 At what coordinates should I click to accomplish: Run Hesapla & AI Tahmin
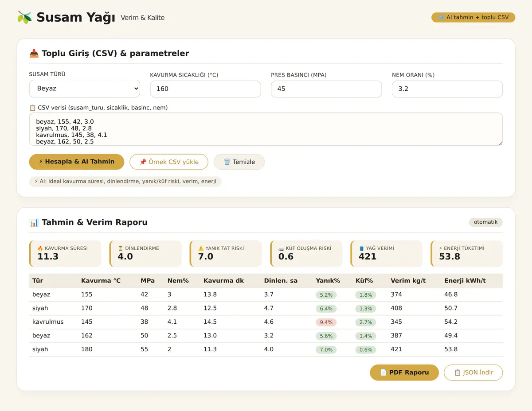77,162
